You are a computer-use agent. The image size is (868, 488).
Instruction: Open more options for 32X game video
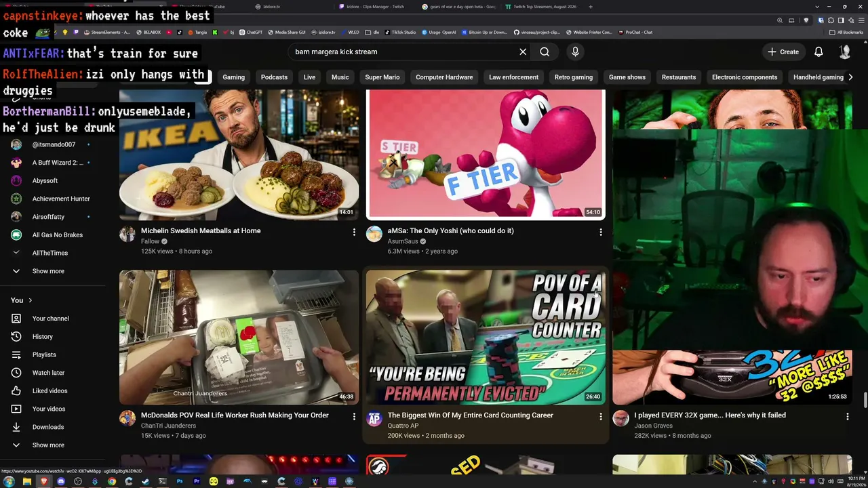coord(847,416)
